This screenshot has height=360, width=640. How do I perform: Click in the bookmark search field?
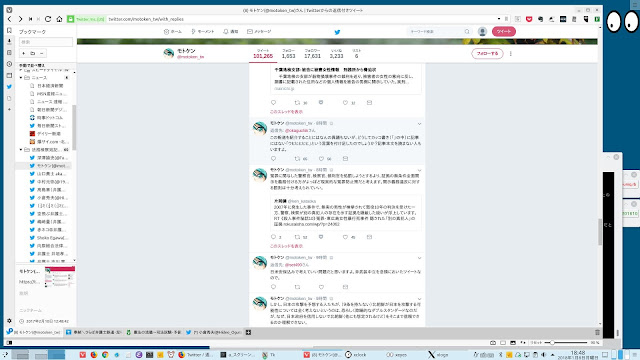46,42
